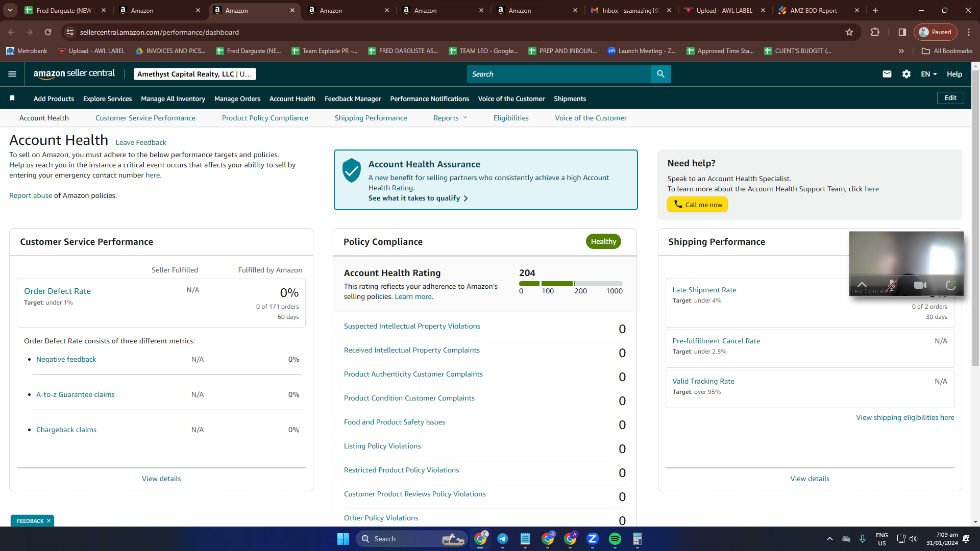980x551 pixels.
Task: Expand the Reports dropdown
Action: tap(450, 118)
